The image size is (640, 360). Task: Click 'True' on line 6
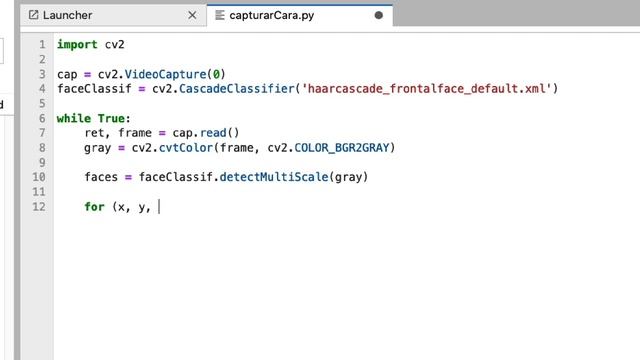(111, 118)
